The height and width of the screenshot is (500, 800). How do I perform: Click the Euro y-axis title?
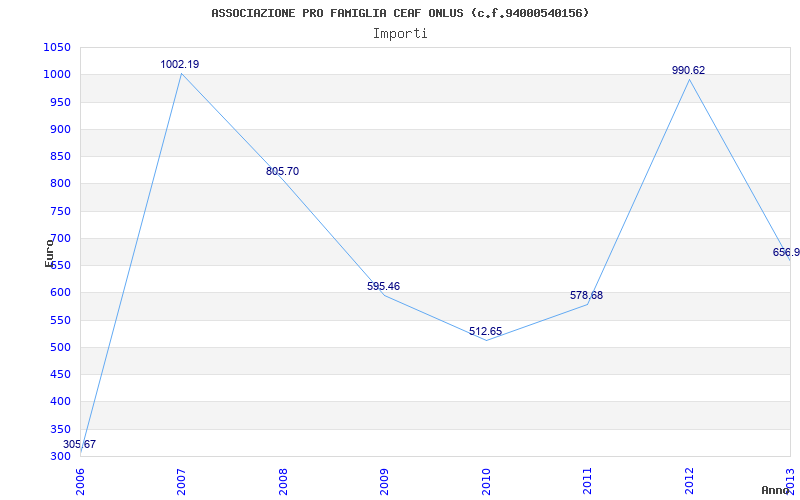(x=49, y=253)
